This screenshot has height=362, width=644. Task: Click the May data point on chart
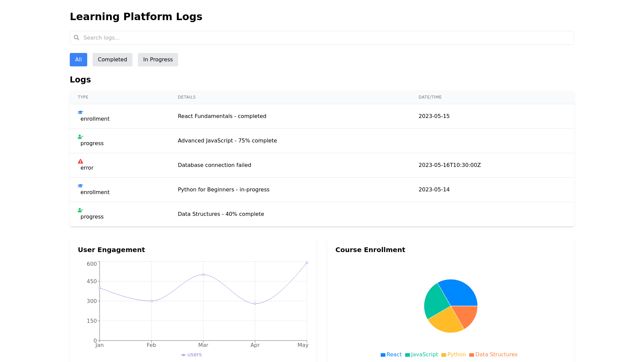pyautogui.click(x=307, y=263)
